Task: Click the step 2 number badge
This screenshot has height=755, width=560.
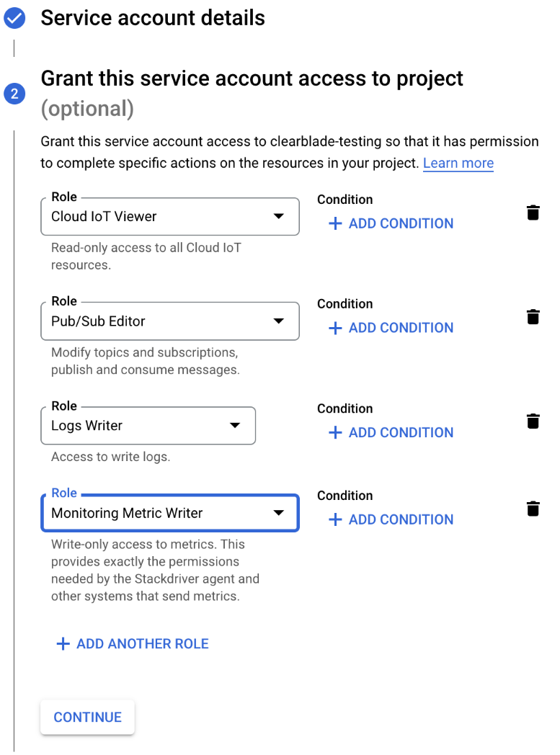Action: coord(14,94)
